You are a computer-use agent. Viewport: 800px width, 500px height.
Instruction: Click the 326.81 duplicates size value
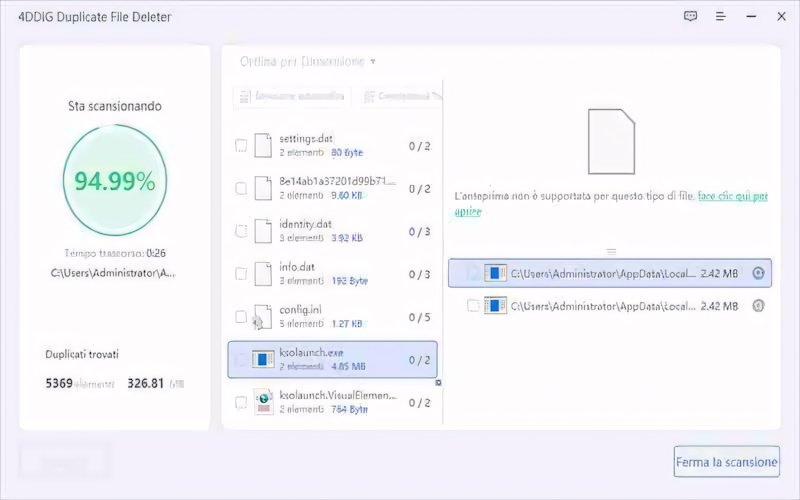145,383
